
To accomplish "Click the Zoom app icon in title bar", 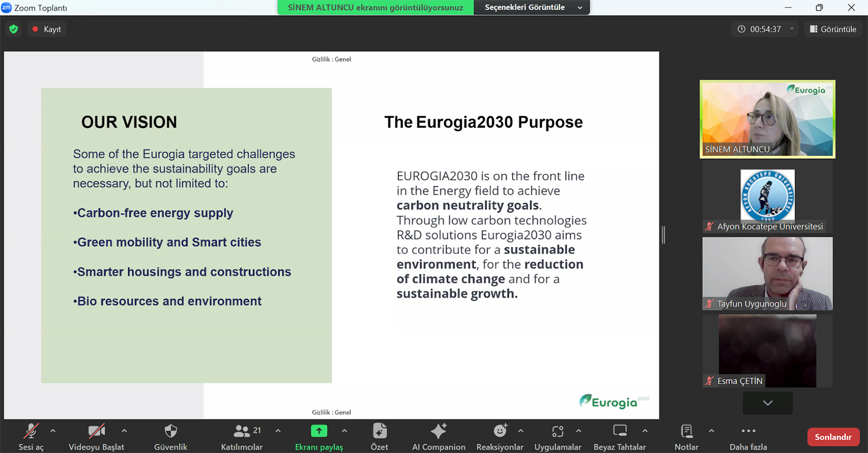I will (x=7, y=7).
